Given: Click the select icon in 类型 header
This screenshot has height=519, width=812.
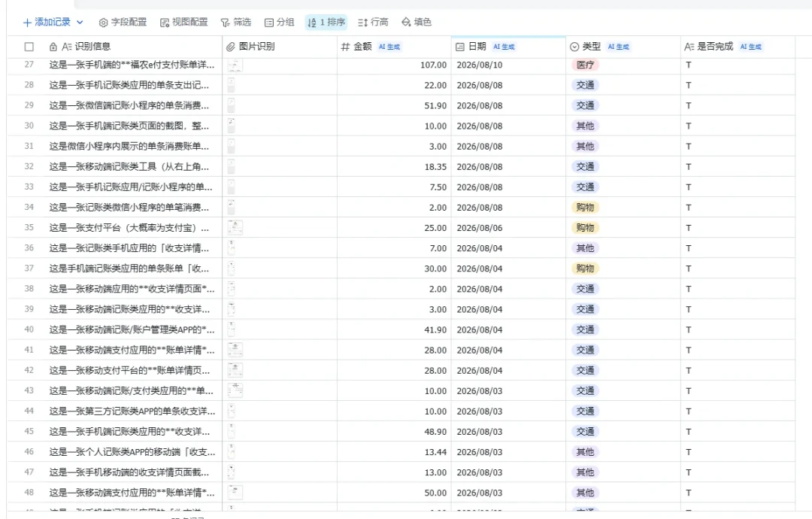Looking at the screenshot, I should pyautogui.click(x=574, y=47).
